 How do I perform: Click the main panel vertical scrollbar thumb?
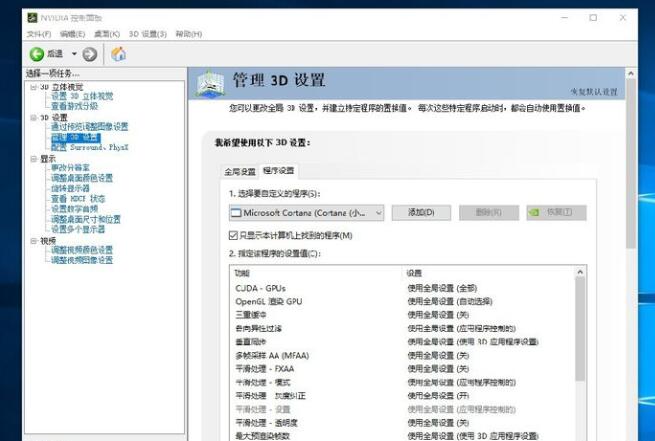click(x=631, y=164)
